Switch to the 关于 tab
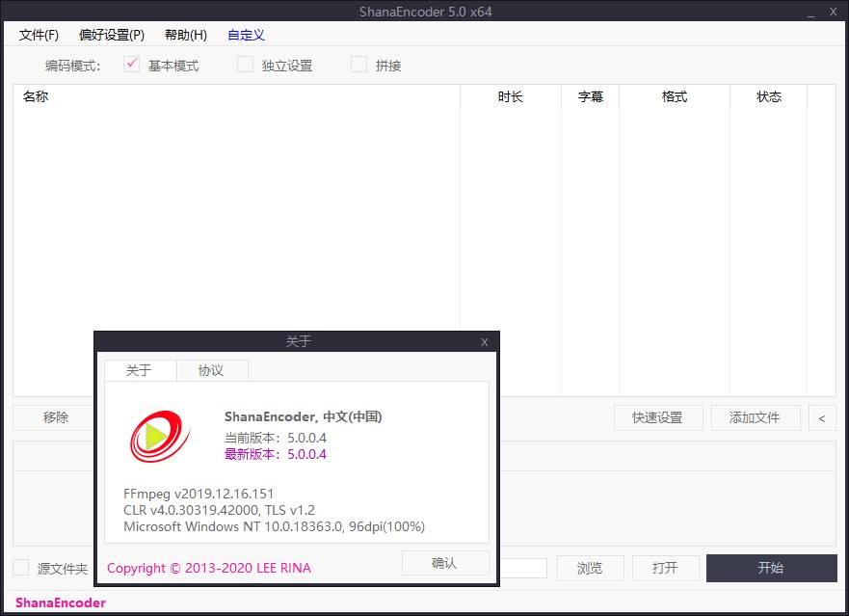The height and width of the screenshot is (616, 849). 140,370
